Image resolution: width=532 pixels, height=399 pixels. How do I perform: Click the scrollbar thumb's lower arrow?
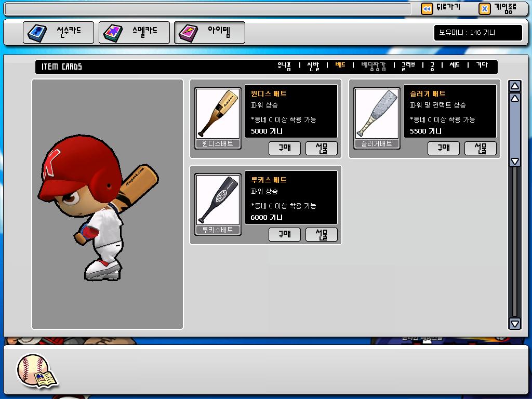[x=515, y=161]
